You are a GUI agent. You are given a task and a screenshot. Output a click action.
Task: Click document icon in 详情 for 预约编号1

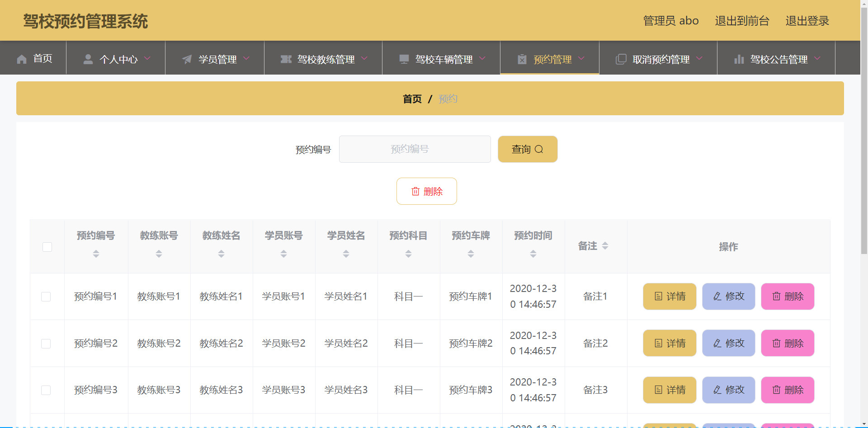point(658,296)
